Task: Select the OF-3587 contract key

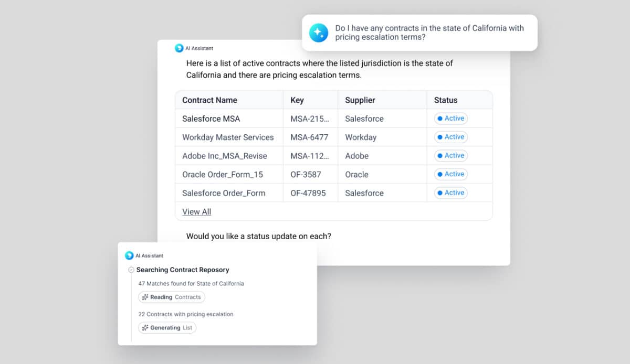Action: [306, 175]
